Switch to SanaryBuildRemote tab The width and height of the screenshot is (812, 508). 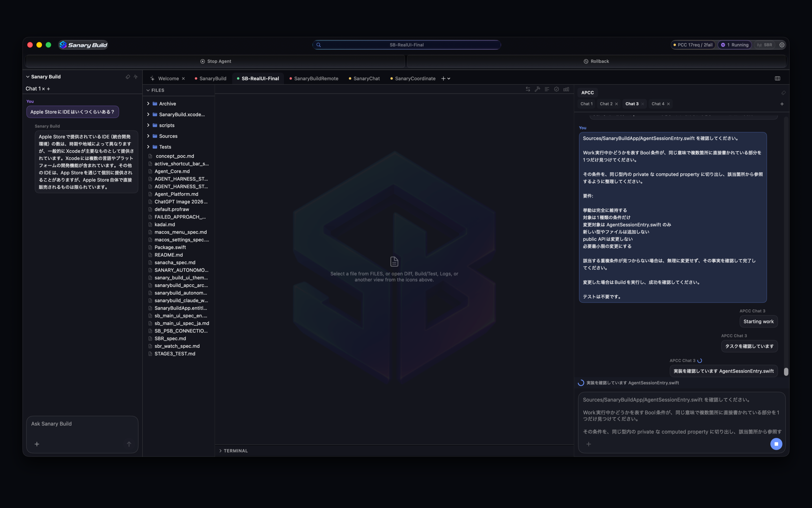pos(314,78)
